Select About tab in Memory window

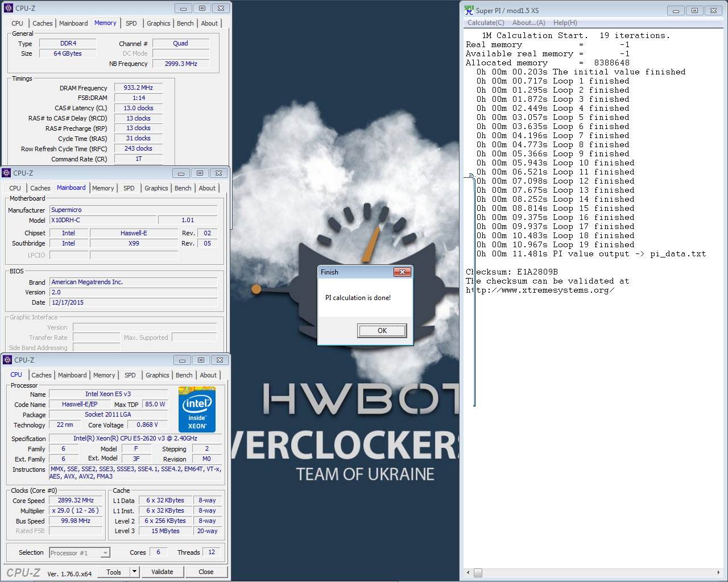coord(209,23)
